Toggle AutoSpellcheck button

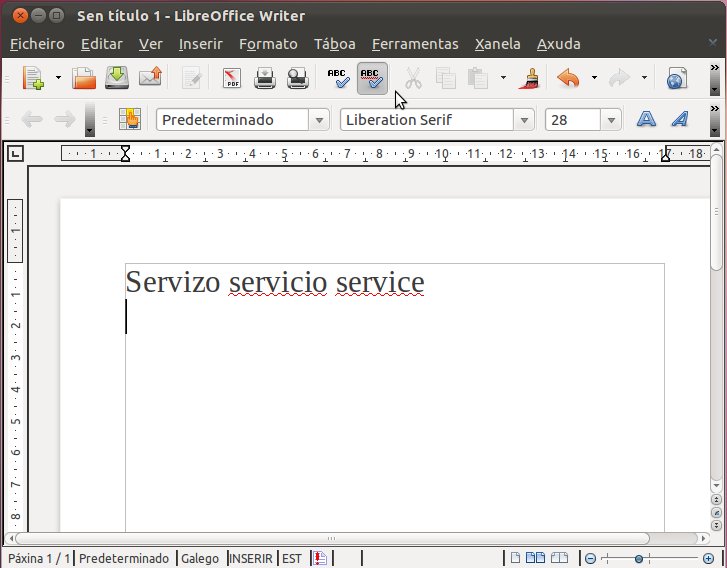click(x=372, y=78)
